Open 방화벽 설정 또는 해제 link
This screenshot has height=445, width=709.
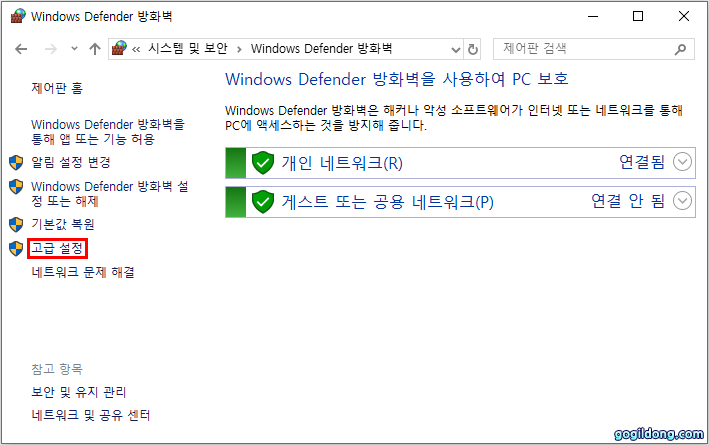pos(109,194)
